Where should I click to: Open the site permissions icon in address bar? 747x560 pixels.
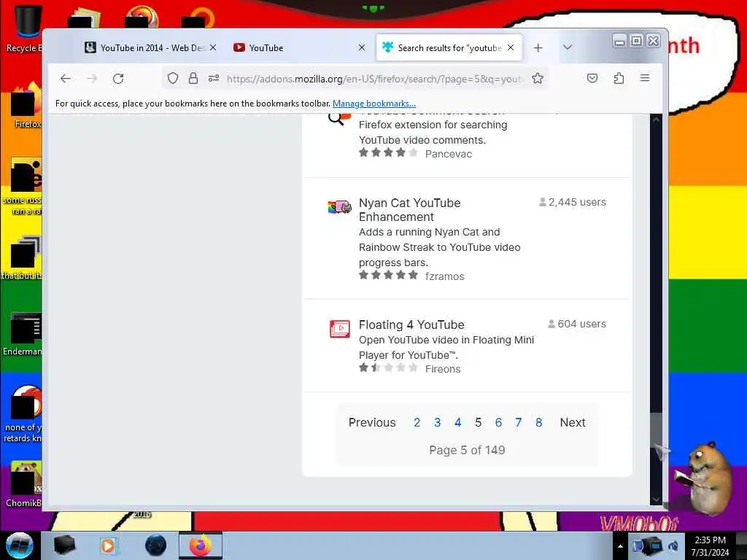tap(214, 78)
